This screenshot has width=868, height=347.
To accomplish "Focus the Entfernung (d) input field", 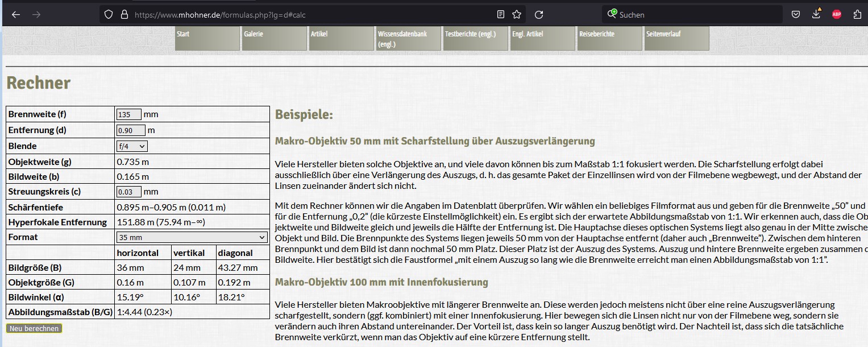I will point(130,130).
